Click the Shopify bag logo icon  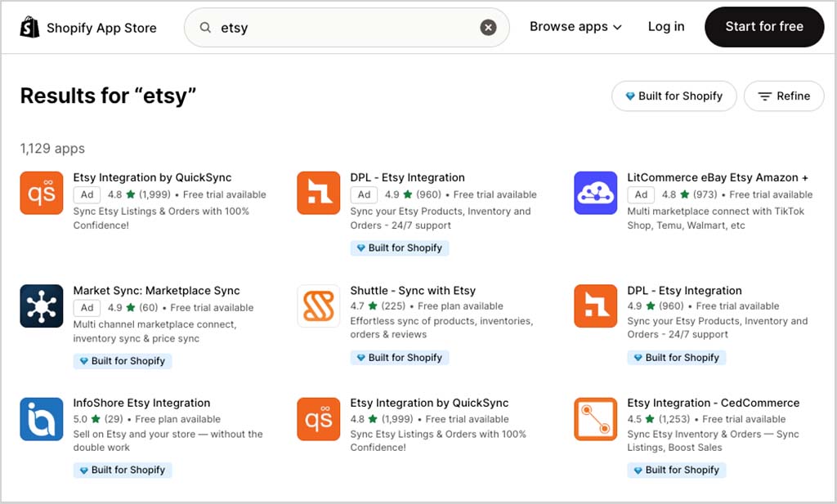29,27
